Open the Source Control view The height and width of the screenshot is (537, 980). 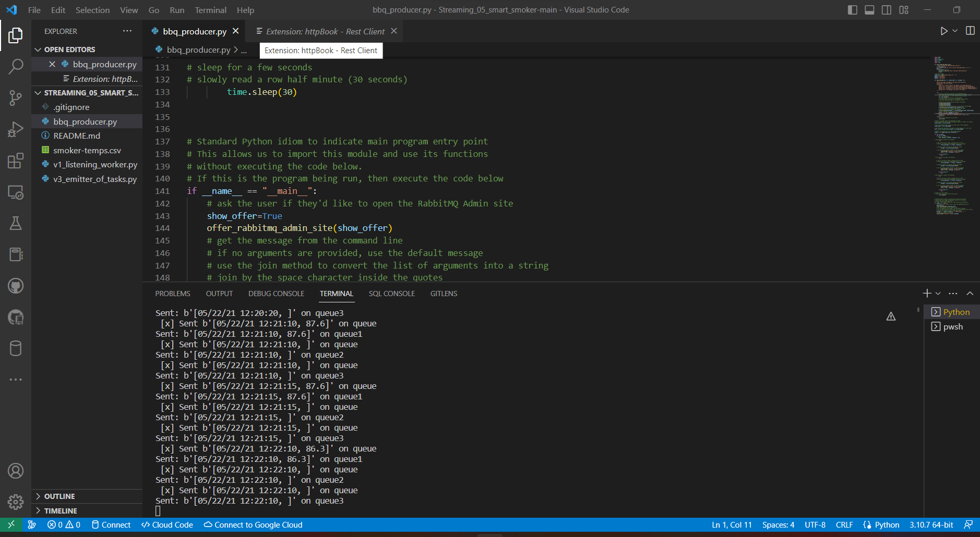pyautogui.click(x=16, y=98)
